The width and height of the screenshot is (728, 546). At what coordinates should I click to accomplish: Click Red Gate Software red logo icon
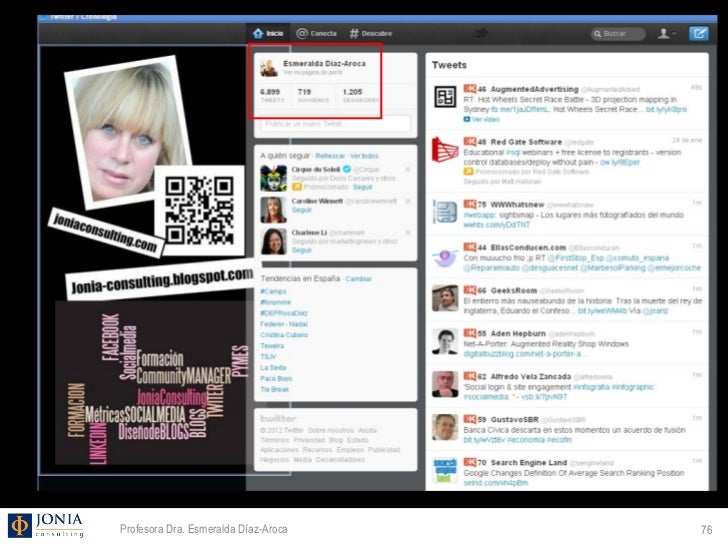point(445,150)
